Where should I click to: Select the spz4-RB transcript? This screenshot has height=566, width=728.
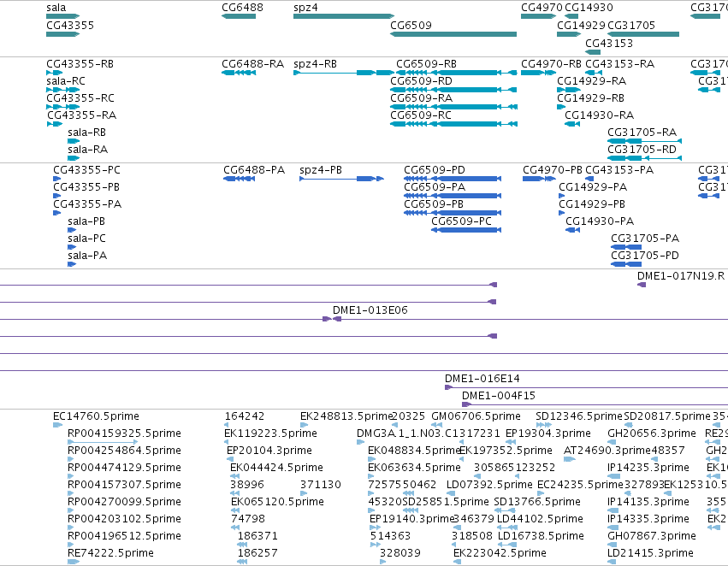tap(344, 73)
